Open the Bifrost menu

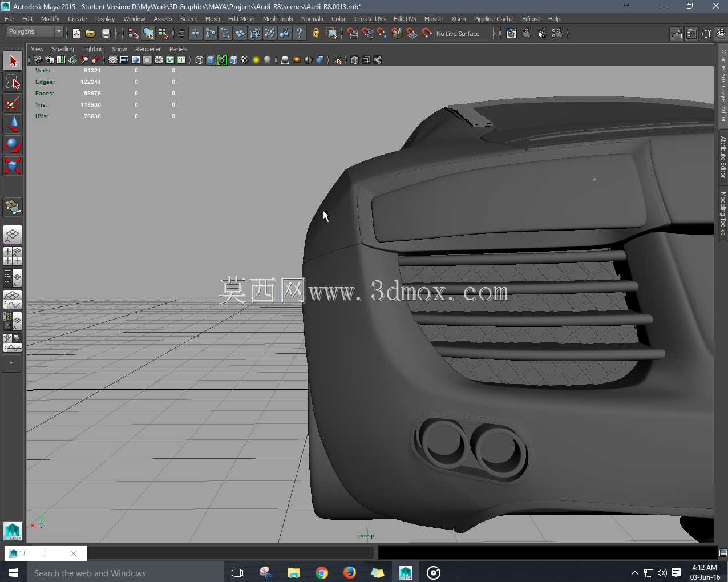[x=531, y=19]
